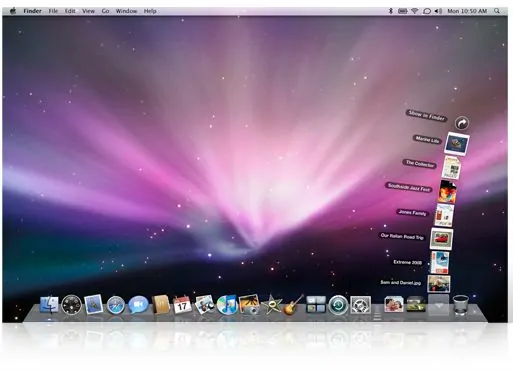Open the Mail stamp icon in Dock
This screenshot has width=513, height=371.
(94, 304)
